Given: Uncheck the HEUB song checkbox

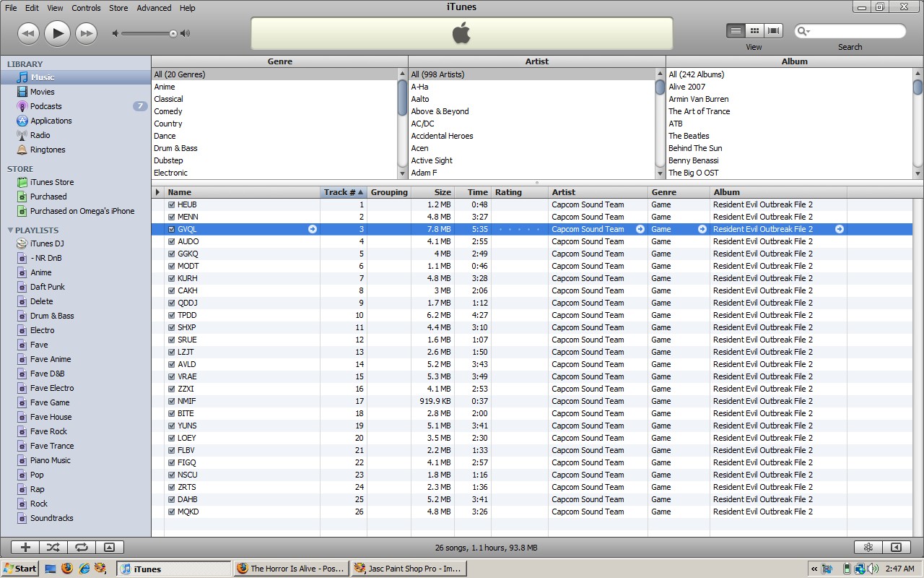Looking at the screenshot, I should click(171, 205).
